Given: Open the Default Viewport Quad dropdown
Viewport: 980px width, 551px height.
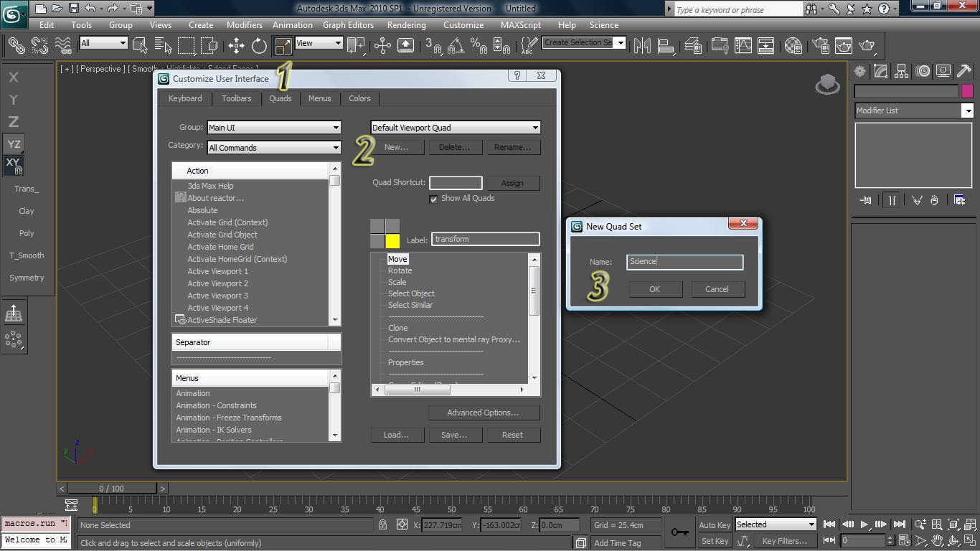Looking at the screenshot, I should (x=456, y=128).
